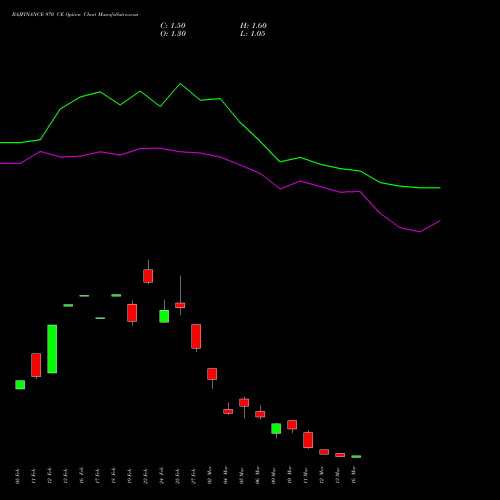Viewport: 500px width, 500px height.
Task: Click the red candle for 11 Mar
Action: (308, 440)
